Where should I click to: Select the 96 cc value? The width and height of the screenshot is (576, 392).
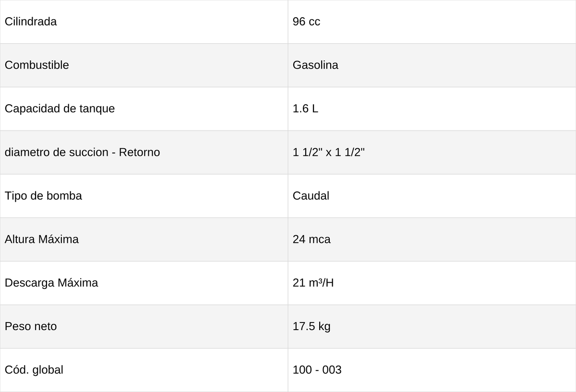[306, 22]
